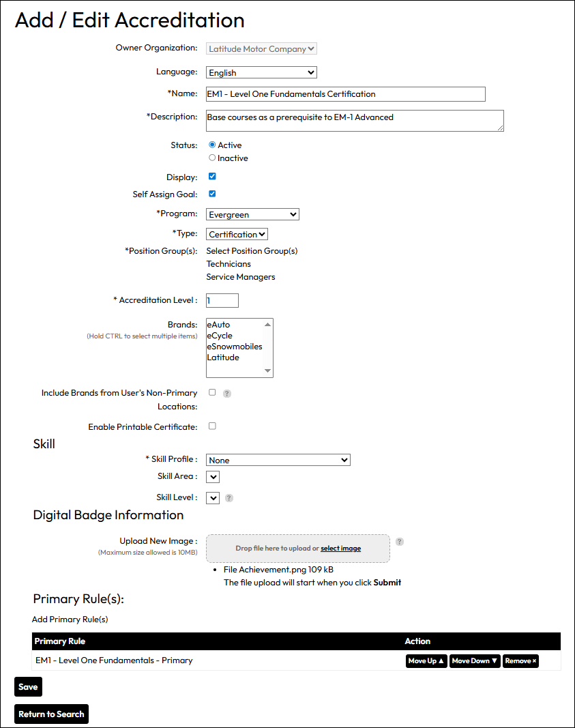Select the Inactive status radio button

tap(212, 158)
